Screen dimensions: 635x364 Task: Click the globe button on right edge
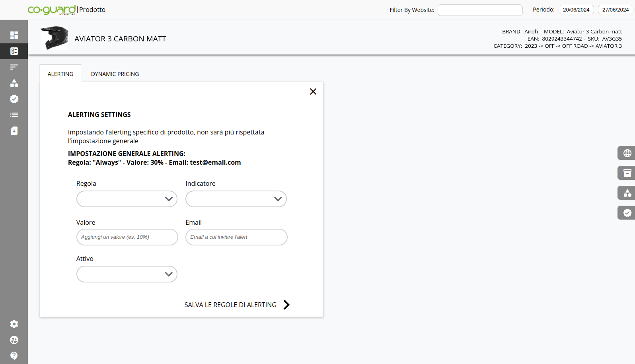pyautogui.click(x=627, y=153)
